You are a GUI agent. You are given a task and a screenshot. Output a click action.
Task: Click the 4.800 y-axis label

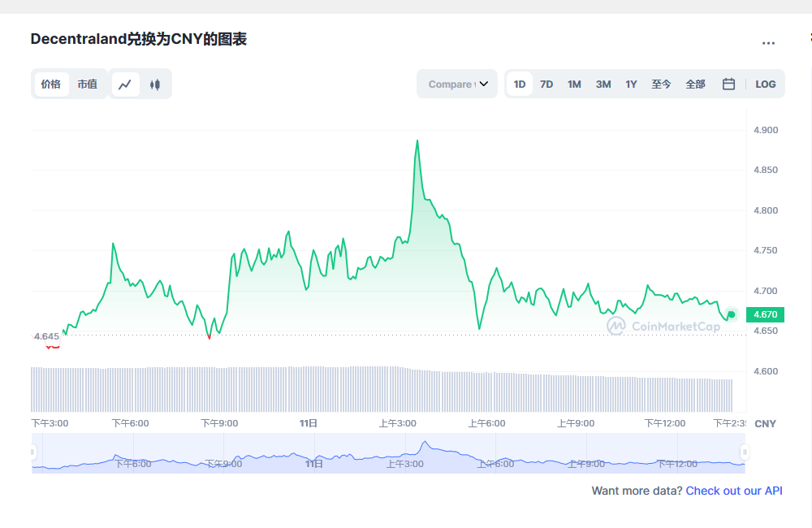coord(766,210)
